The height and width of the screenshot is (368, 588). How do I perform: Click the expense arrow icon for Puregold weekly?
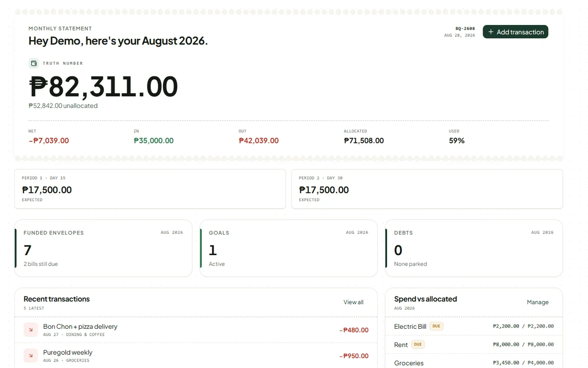coord(31,356)
